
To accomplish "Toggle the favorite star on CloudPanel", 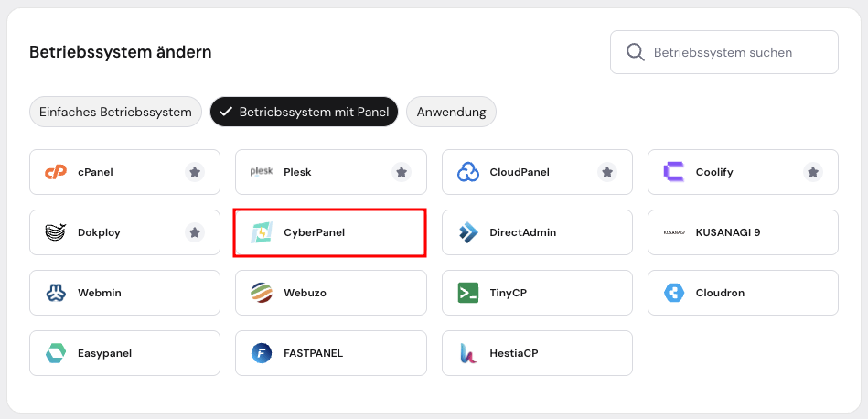I will 607,172.
